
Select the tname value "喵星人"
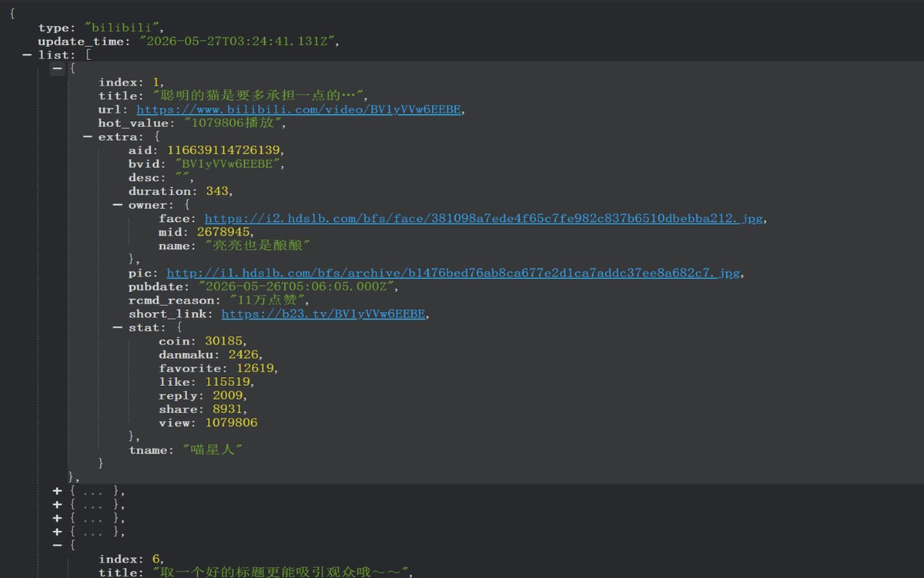[212, 450]
